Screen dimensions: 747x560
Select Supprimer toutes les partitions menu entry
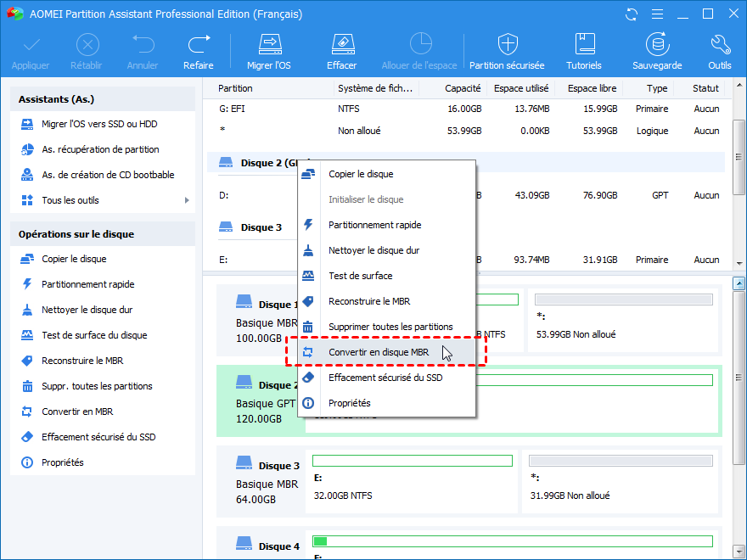[x=386, y=328]
